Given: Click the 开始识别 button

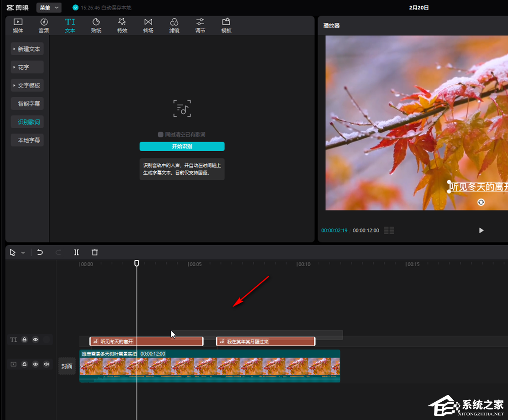Looking at the screenshot, I should 182,147.
